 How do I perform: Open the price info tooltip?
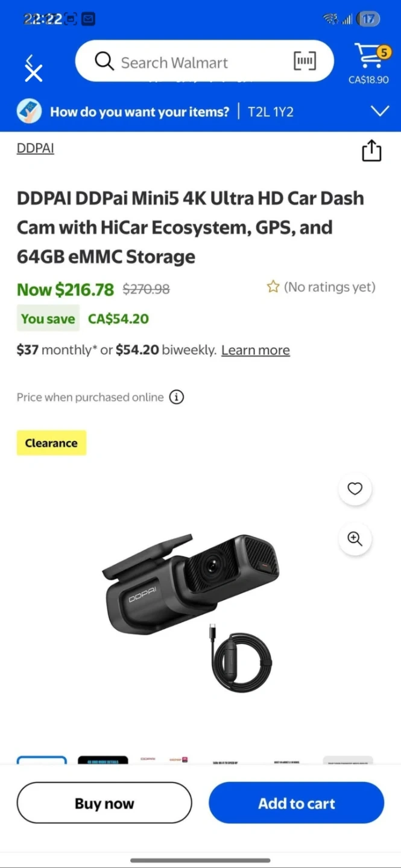point(177,397)
